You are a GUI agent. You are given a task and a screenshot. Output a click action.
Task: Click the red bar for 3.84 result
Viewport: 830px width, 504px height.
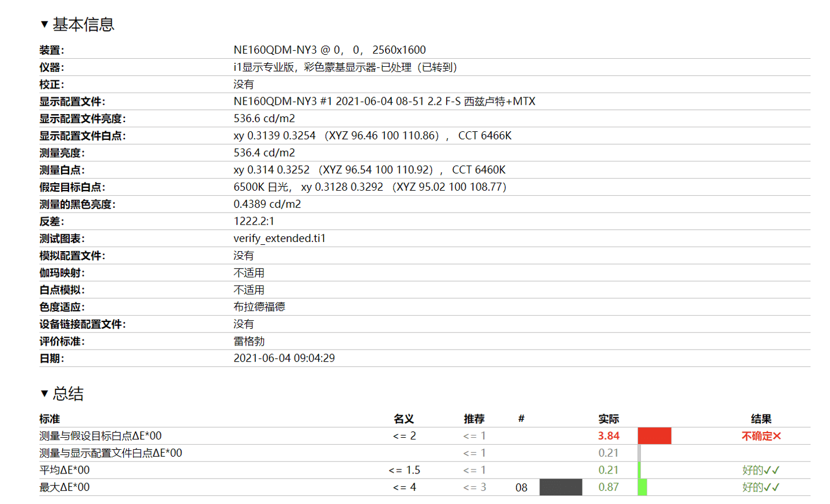654,436
